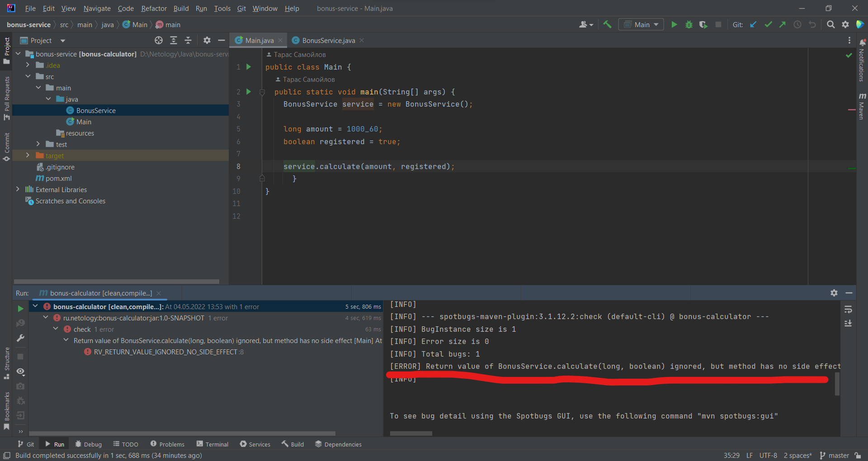
Task: Collapse the check 1 error tree node
Action: pyautogui.click(x=55, y=329)
